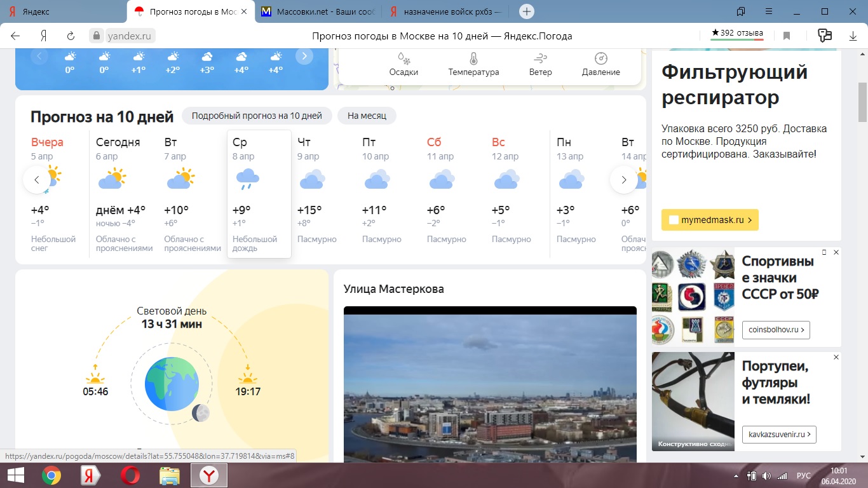This screenshot has height=488, width=868.
Task: Open volume control in system tray
Action: (766, 475)
